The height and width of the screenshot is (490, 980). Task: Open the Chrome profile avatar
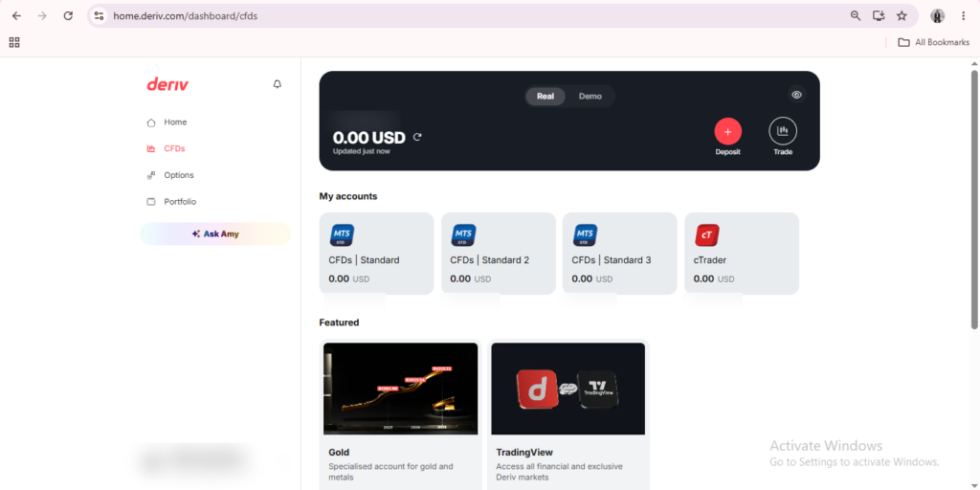[937, 16]
